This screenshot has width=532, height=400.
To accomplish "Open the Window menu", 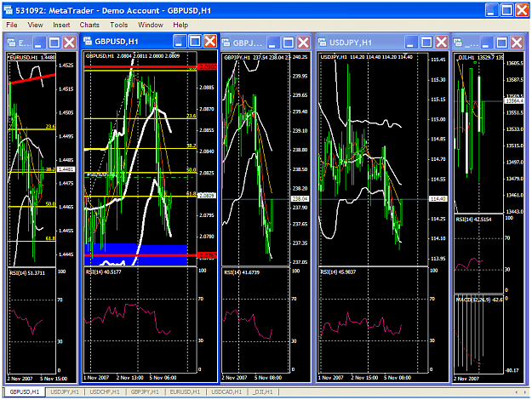I will point(151,25).
